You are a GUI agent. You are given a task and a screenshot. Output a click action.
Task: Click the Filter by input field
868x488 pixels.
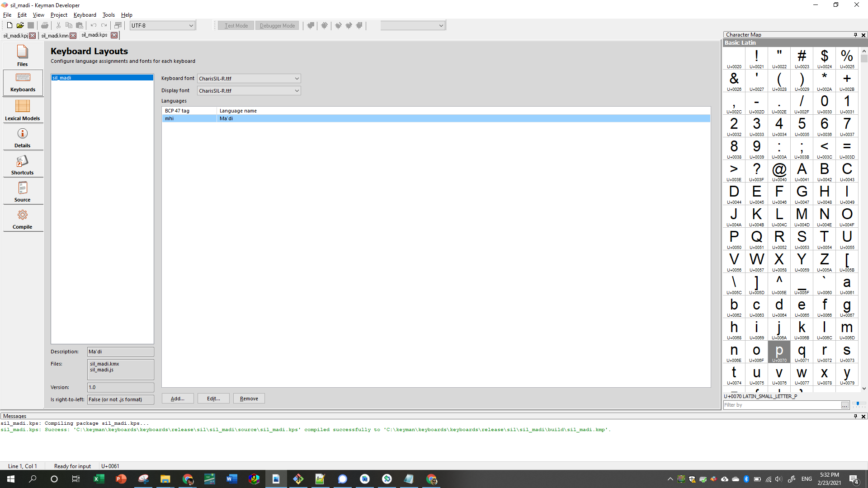[782, 405]
